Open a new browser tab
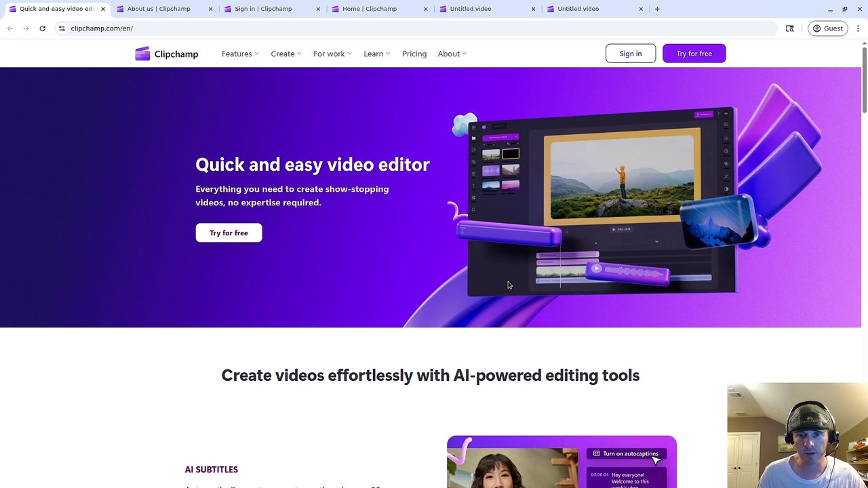This screenshot has height=488, width=868. pos(657,9)
